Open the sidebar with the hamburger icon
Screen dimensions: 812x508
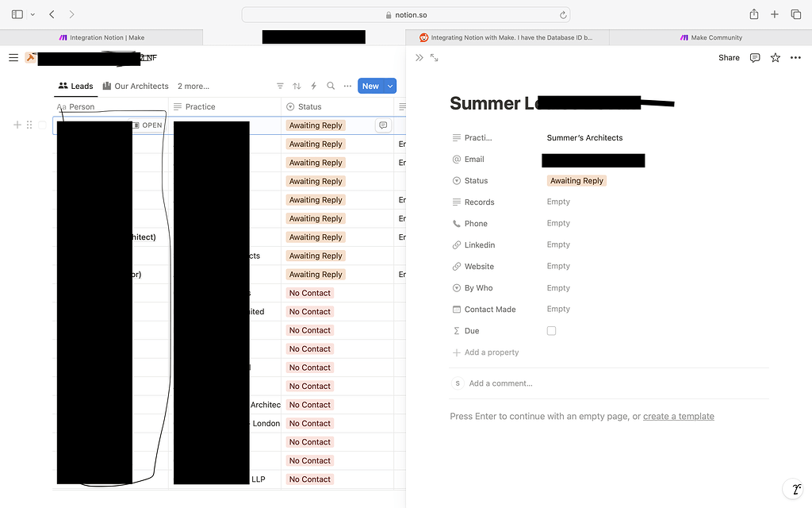tap(13, 56)
